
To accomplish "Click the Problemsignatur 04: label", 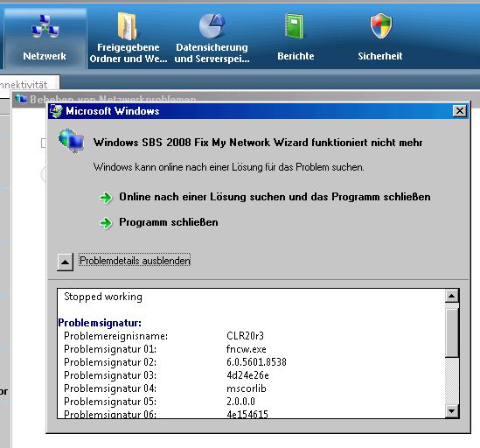I will point(110,388).
